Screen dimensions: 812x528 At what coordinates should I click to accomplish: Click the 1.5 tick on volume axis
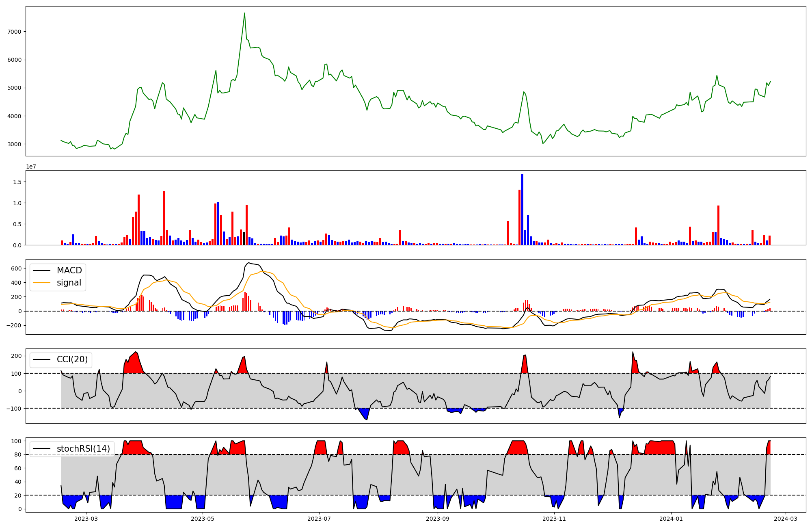[17, 182]
